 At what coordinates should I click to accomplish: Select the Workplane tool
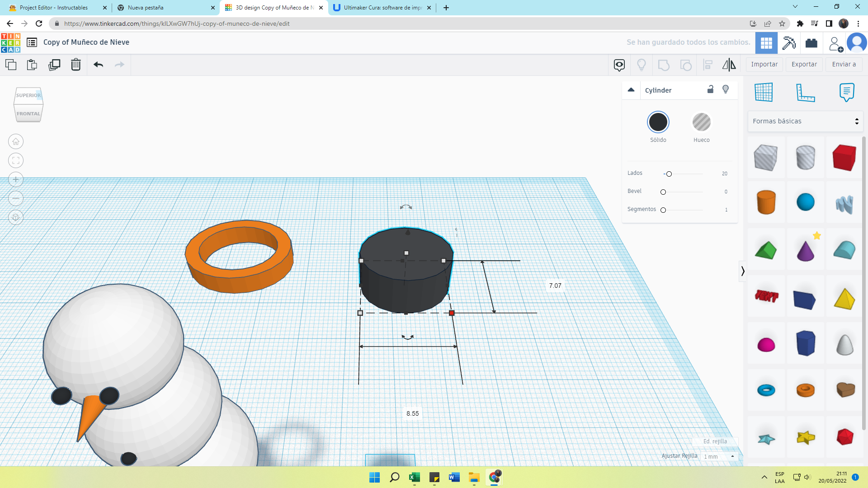point(764,92)
